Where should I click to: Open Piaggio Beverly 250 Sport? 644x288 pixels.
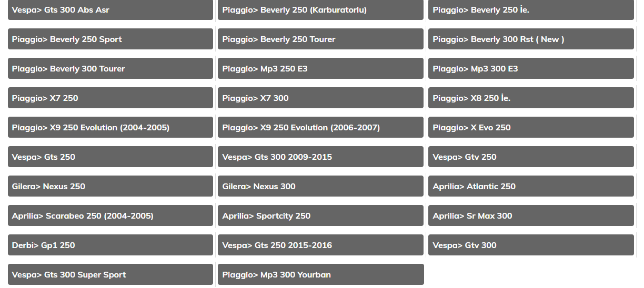point(110,39)
